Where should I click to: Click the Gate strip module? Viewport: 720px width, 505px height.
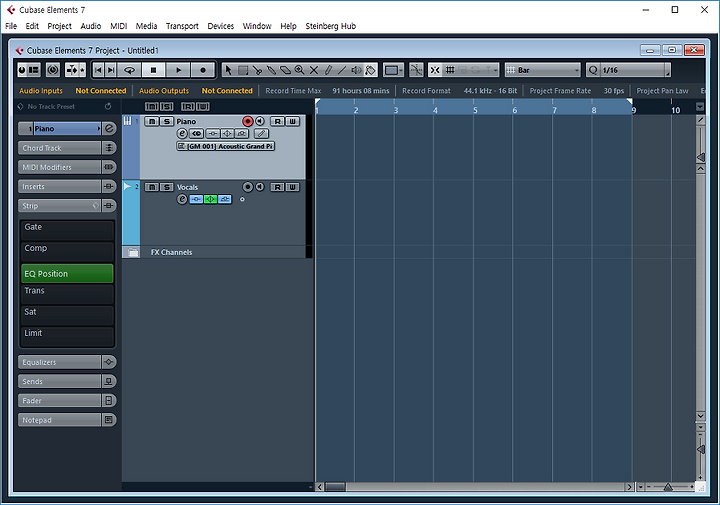tap(67, 230)
